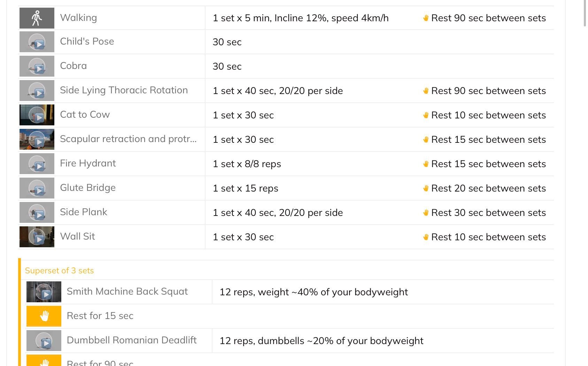Click the Walking exercise icon
The height and width of the screenshot is (366, 588).
click(37, 18)
